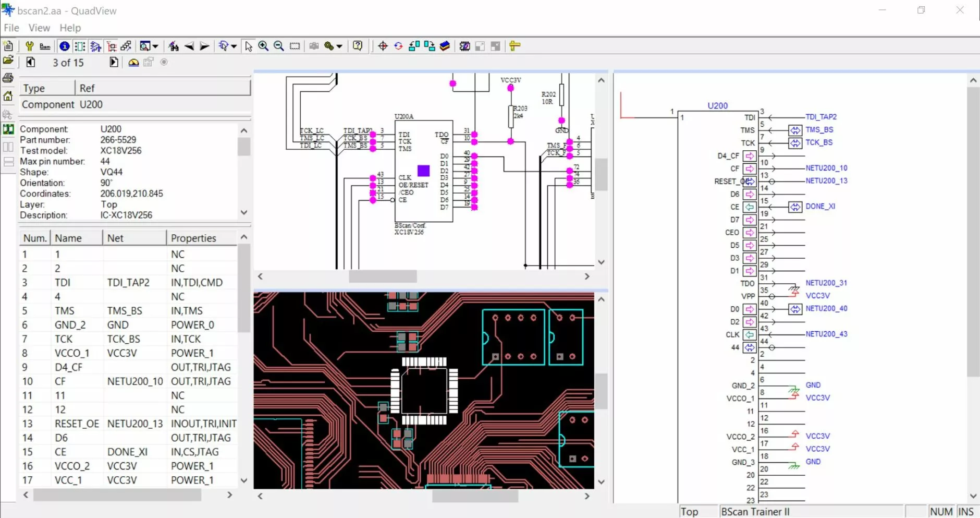
Task: Toggle the blue schematic view icon
Action: (x=95, y=46)
